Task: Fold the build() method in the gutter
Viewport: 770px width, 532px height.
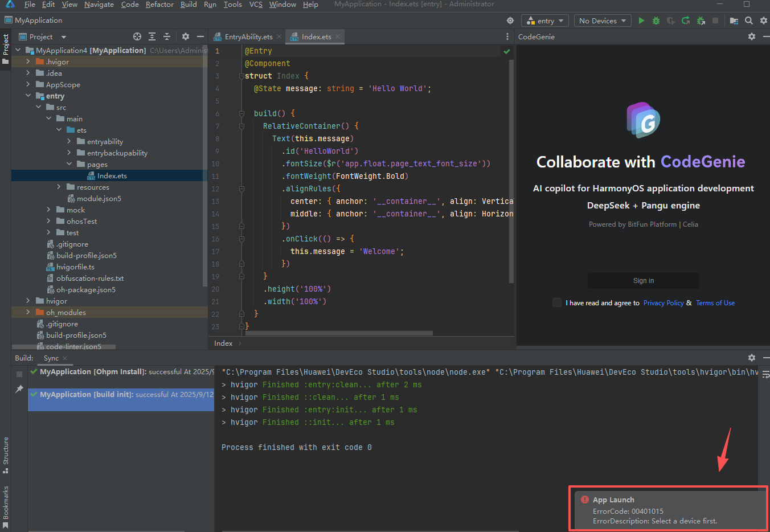Action: click(x=241, y=113)
